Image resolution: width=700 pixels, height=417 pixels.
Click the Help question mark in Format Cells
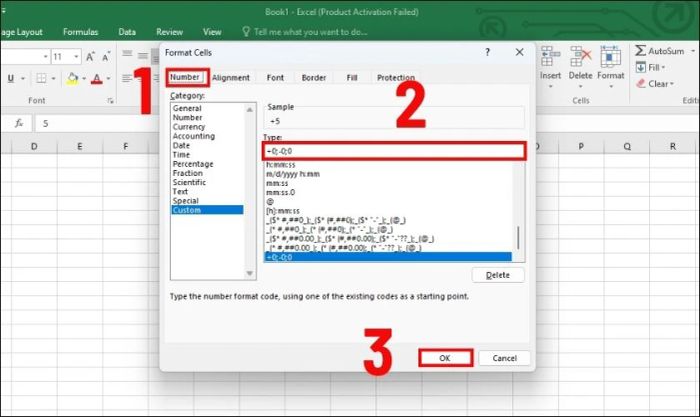click(x=488, y=52)
